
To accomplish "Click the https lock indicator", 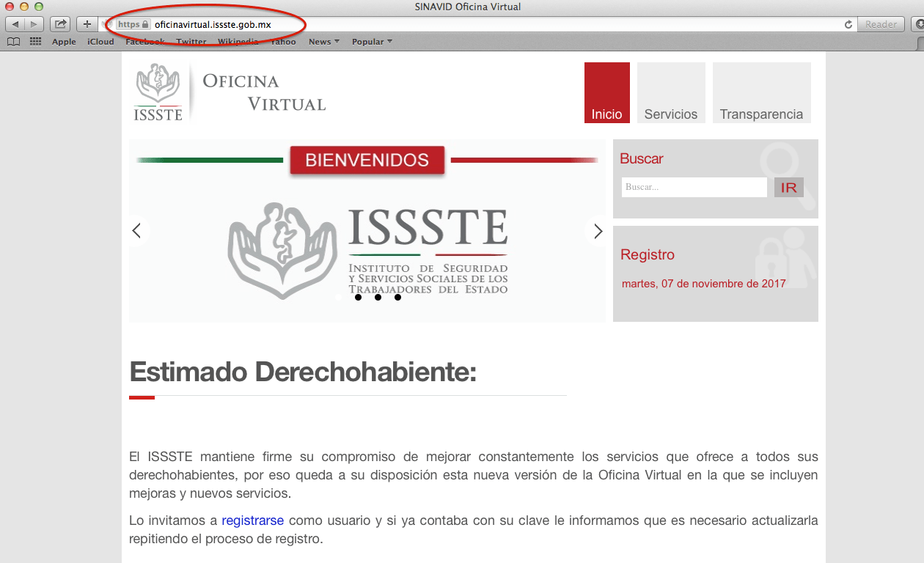I will (133, 24).
